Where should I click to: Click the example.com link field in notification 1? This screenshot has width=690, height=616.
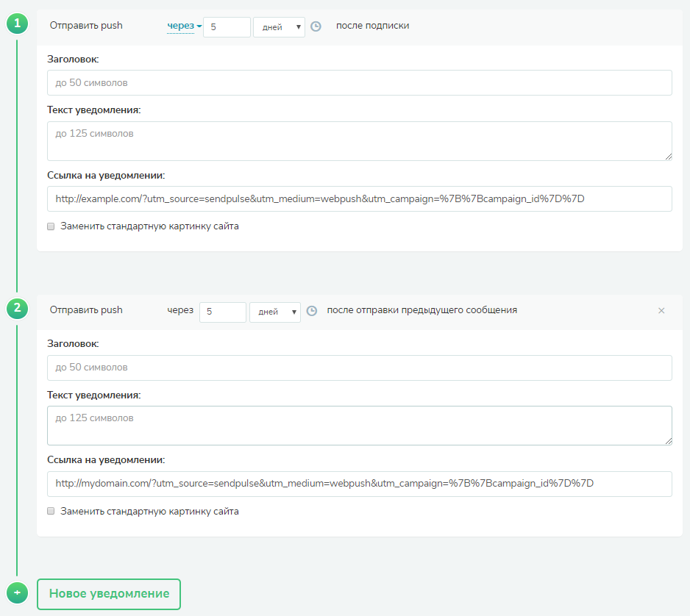(x=360, y=198)
